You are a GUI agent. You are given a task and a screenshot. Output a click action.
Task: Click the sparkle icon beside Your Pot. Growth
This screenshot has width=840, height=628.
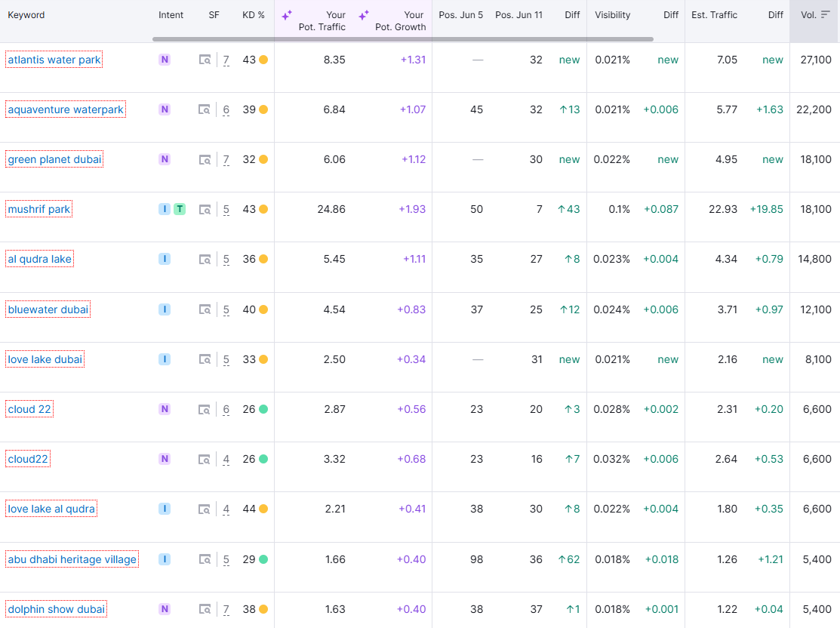tap(364, 15)
